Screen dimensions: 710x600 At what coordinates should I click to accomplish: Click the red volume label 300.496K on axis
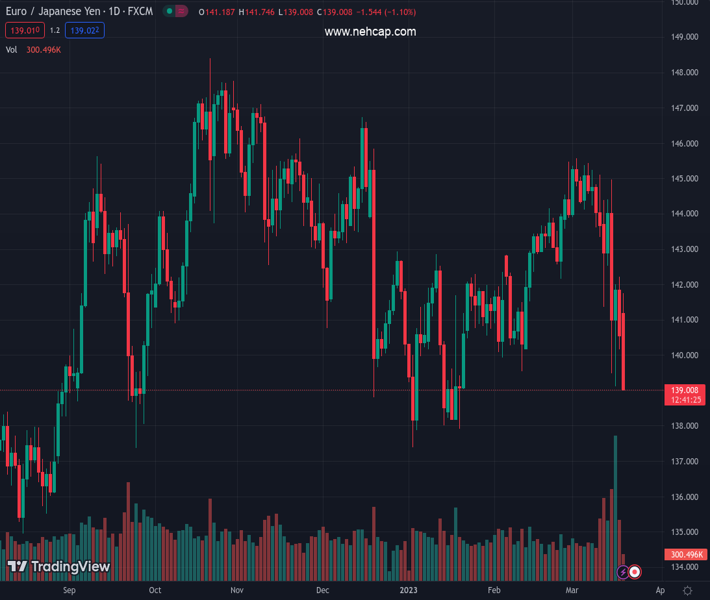point(686,555)
